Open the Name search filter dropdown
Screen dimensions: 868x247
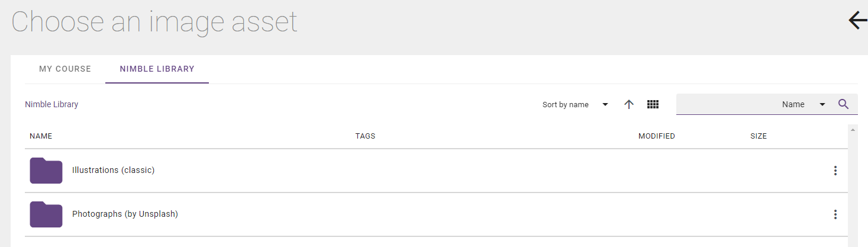point(804,104)
